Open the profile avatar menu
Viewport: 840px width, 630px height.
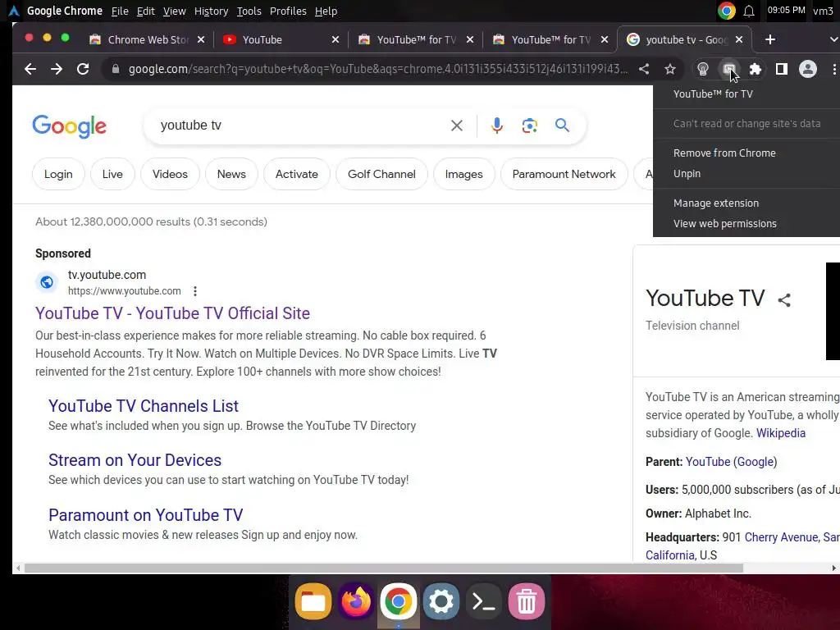808,69
